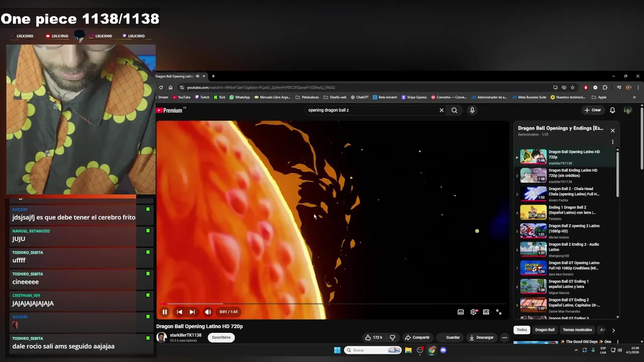Open a new browser tab
Image resolution: width=644 pixels, height=362 pixels.
(x=213, y=76)
